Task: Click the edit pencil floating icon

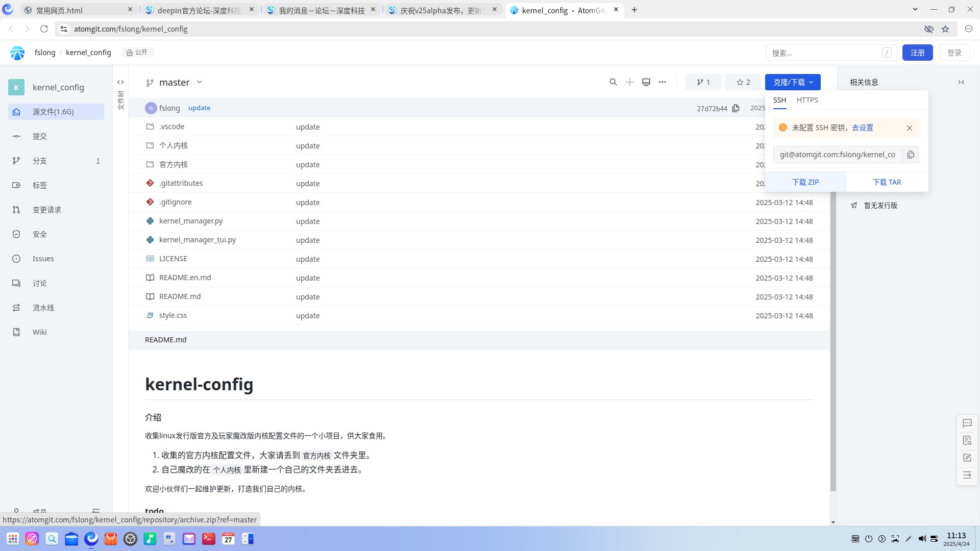Action: pos(967,458)
